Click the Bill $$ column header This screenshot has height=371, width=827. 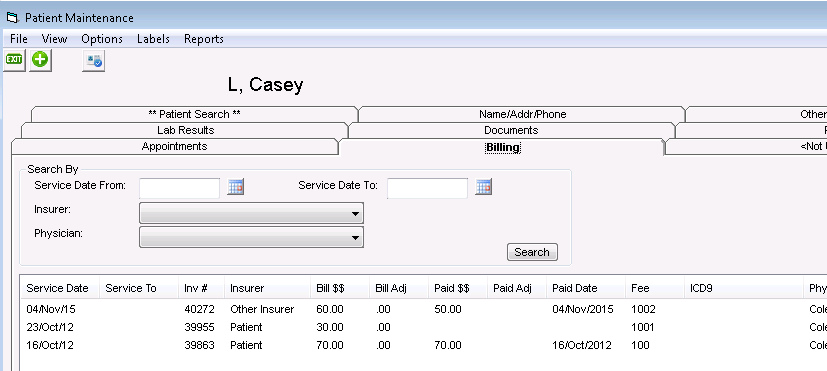(340, 288)
